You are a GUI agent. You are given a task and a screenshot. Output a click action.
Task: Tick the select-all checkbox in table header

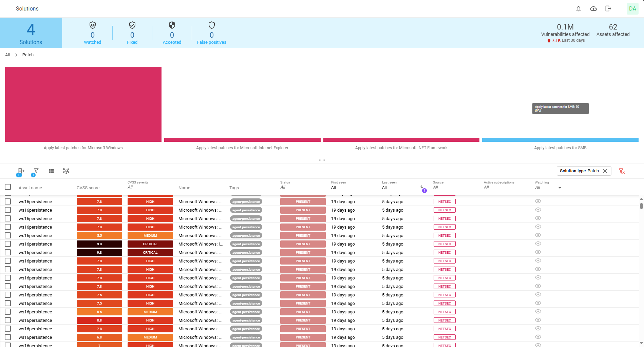point(8,187)
